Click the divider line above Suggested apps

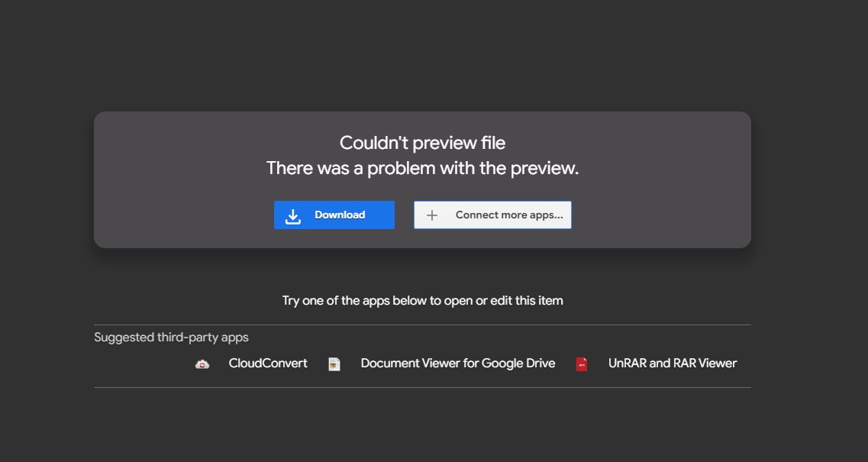422,325
